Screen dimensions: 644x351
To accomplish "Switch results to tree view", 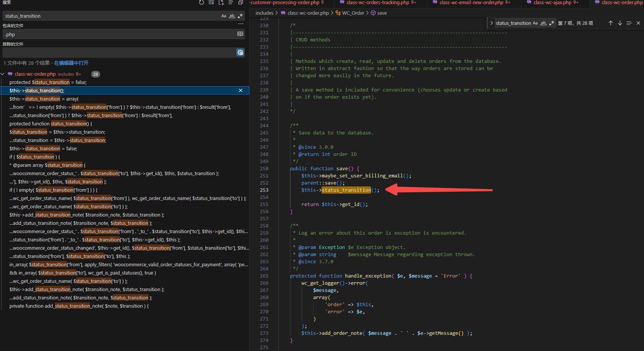I will [x=231, y=3].
